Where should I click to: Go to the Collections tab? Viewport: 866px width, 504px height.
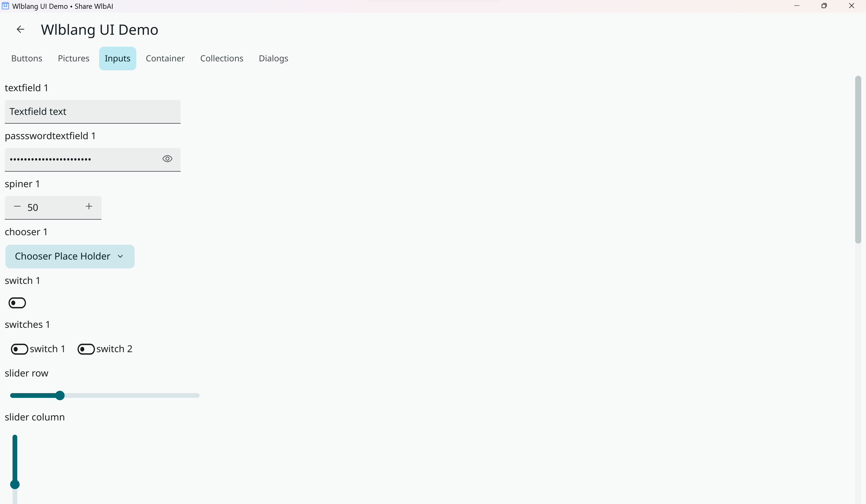(x=222, y=58)
